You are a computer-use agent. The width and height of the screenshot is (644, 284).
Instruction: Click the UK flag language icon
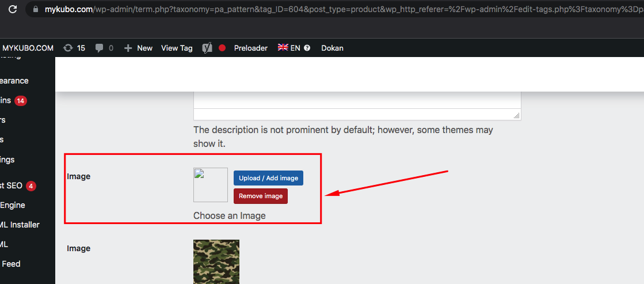click(x=283, y=47)
